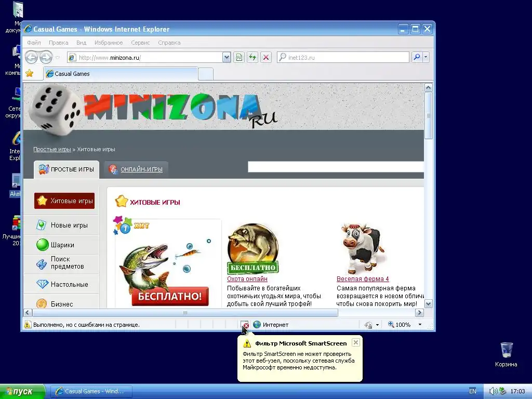The image size is (532, 399).
Task: Click the green ball Шарики icon
Action: tap(43, 245)
